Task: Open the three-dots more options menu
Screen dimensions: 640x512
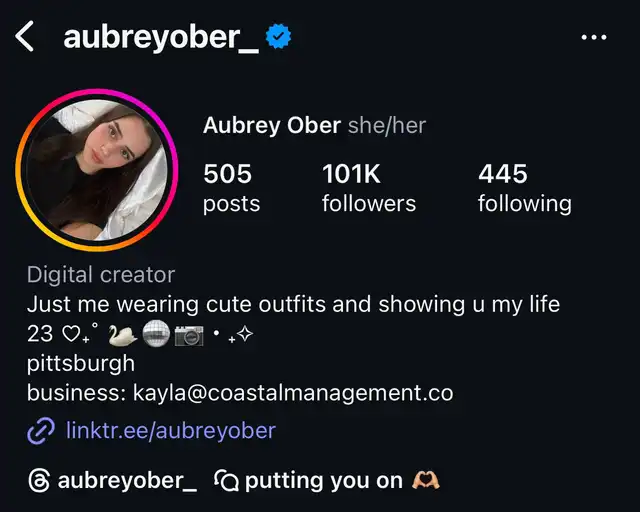Action: pyautogui.click(x=594, y=37)
